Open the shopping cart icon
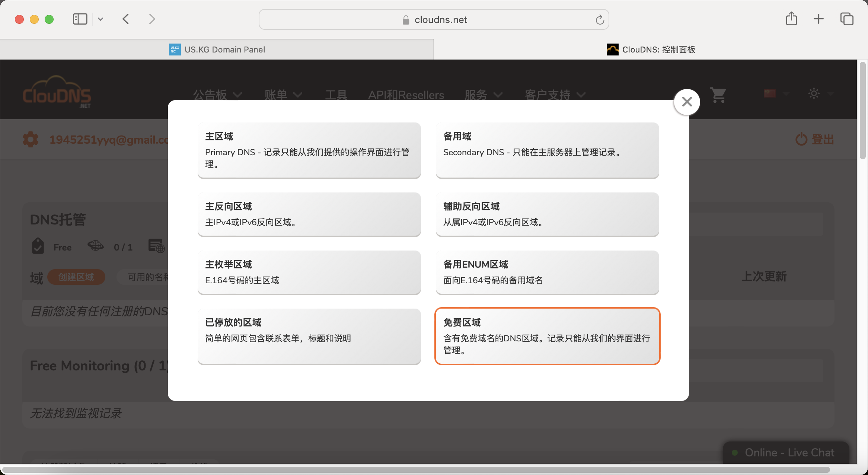Screen dimensions: 868x475 click(718, 95)
